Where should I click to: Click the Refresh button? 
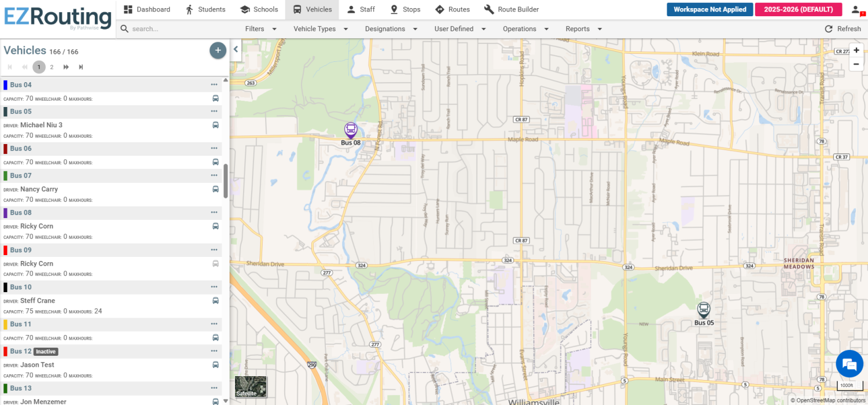coord(843,29)
